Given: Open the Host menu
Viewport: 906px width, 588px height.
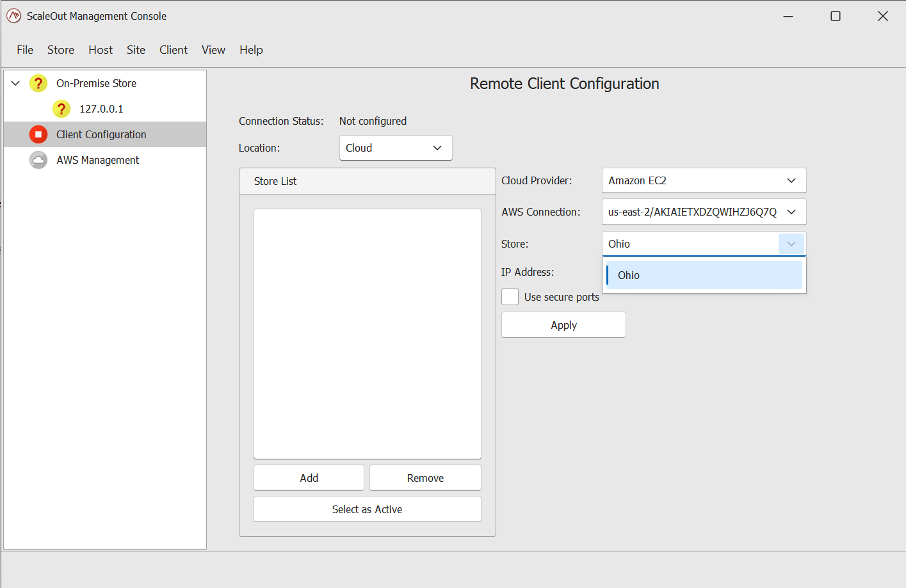Looking at the screenshot, I should tap(101, 50).
